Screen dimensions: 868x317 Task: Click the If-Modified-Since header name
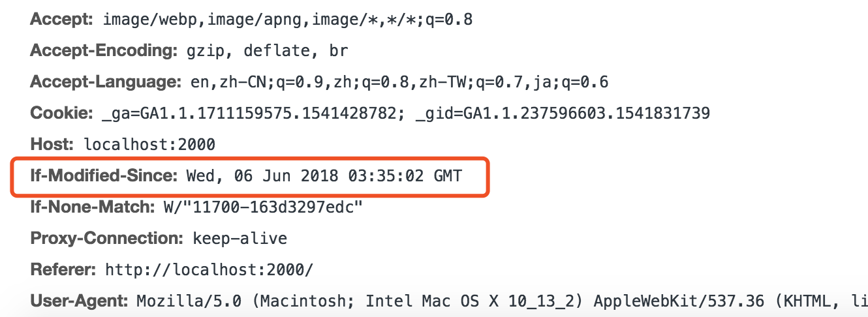(104, 175)
